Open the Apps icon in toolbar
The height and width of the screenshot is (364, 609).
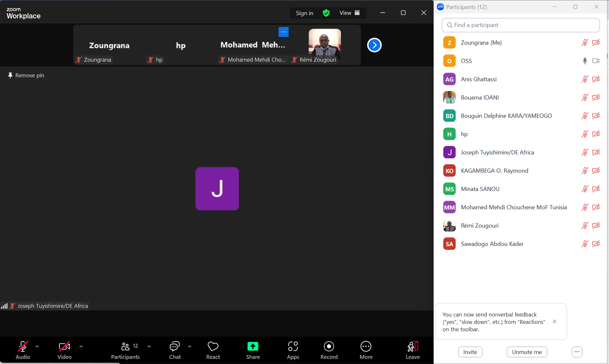[293, 347]
